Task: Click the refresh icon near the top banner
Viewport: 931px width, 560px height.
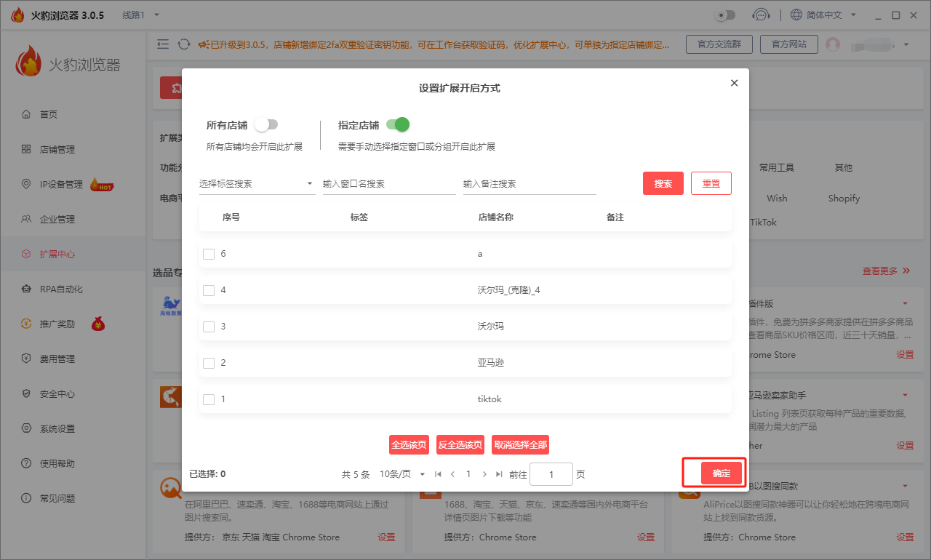Action: 183,44
